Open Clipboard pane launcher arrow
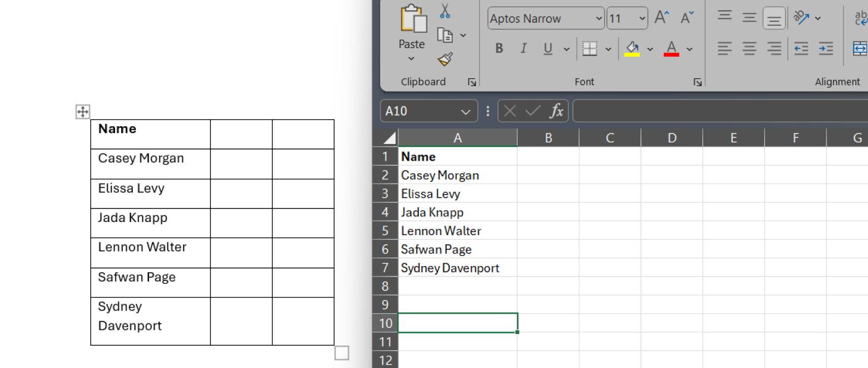 [x=472, y=82]
